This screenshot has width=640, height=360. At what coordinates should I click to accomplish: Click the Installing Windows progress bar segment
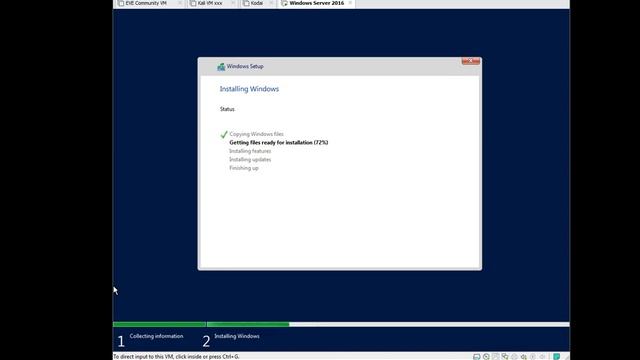[x=248, y=324]
